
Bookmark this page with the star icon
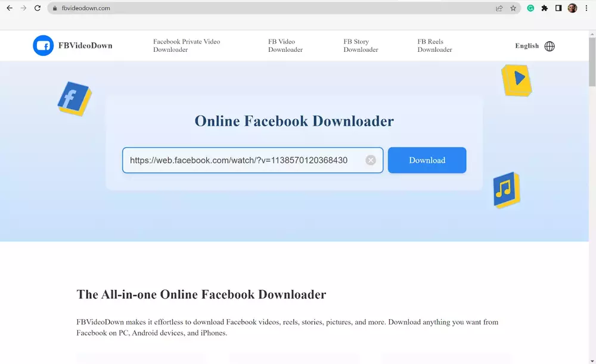coord(513,8)
